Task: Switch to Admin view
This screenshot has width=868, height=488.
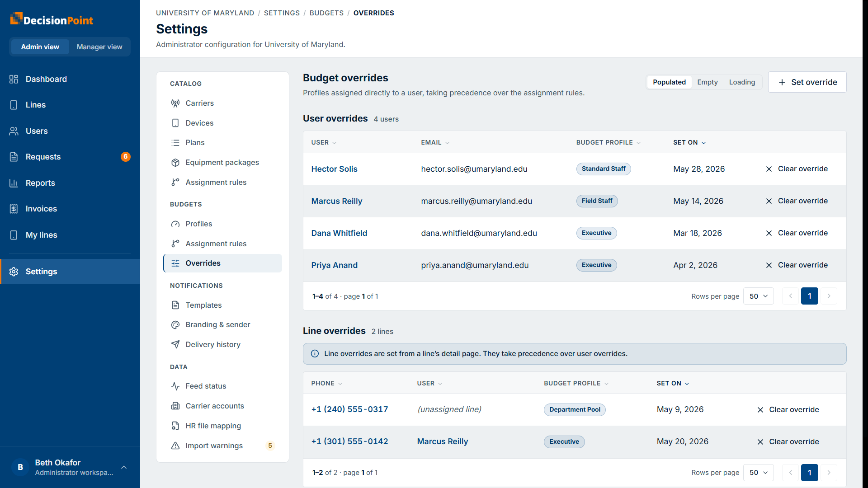Action: coord(40,47)
